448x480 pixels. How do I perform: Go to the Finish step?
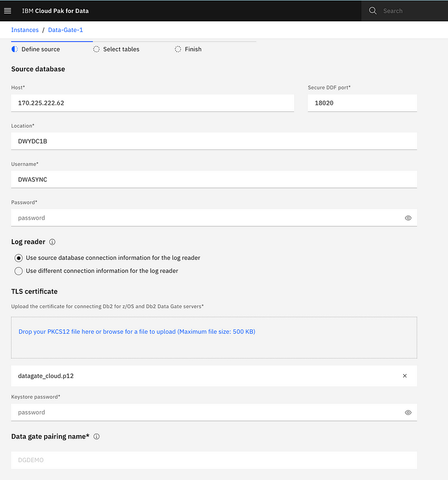point(188,49)
